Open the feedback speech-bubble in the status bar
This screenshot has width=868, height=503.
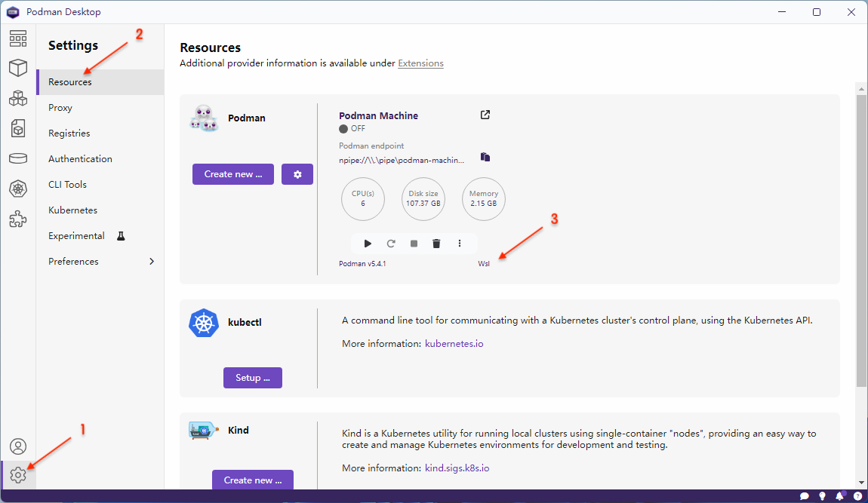pyautogui.click(x=805, y=495)
